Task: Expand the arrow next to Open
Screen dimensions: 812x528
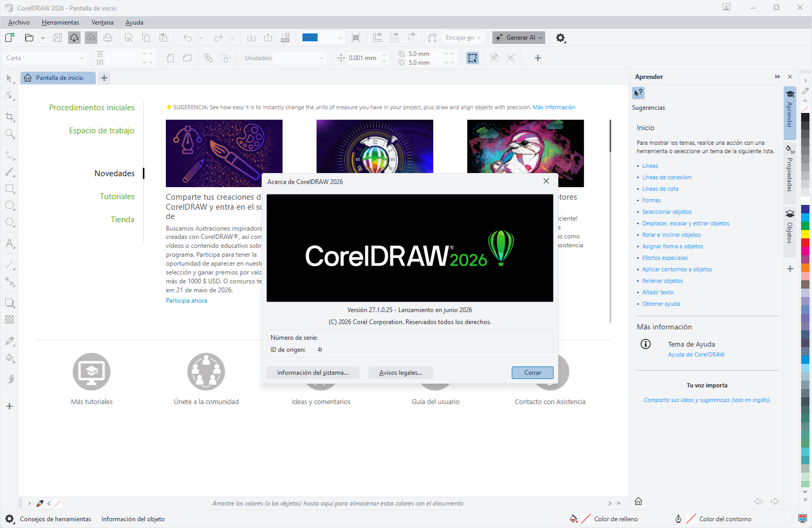Action: click(43, 38)
